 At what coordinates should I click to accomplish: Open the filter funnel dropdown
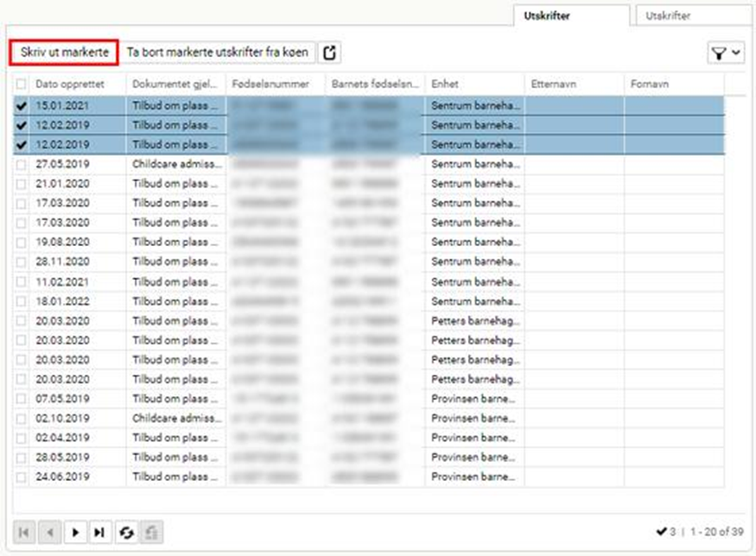point(725,54)
